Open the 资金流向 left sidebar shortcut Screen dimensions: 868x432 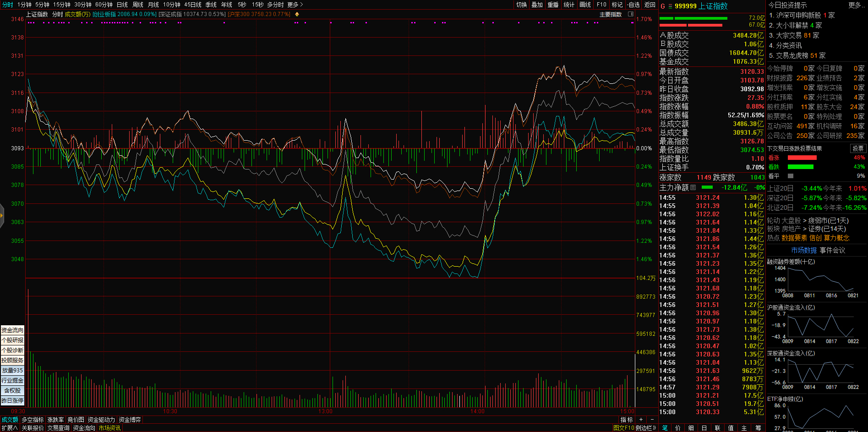point(12,330)
